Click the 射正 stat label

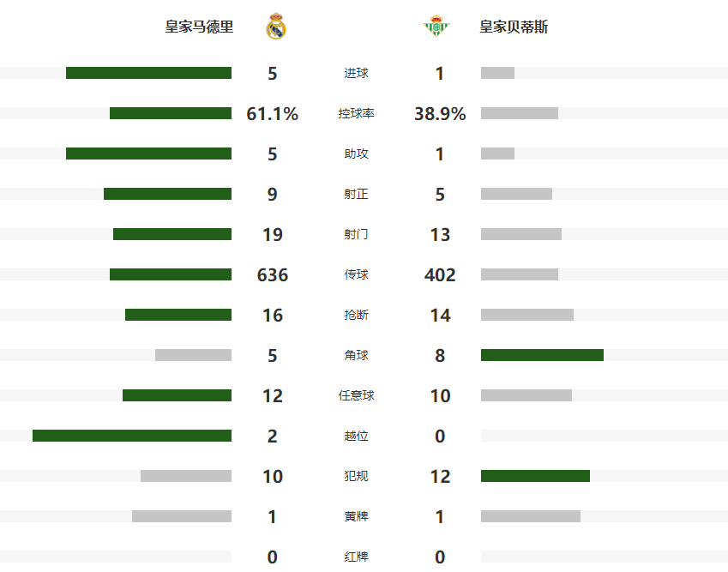pyautogui.click(x=356, y=194)
